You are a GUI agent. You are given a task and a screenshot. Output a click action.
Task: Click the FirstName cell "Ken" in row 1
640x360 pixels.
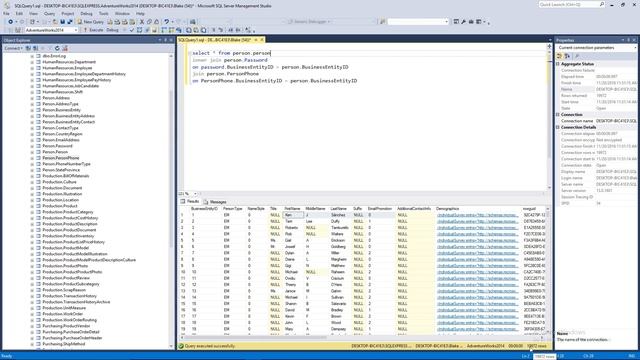point(293,215)
